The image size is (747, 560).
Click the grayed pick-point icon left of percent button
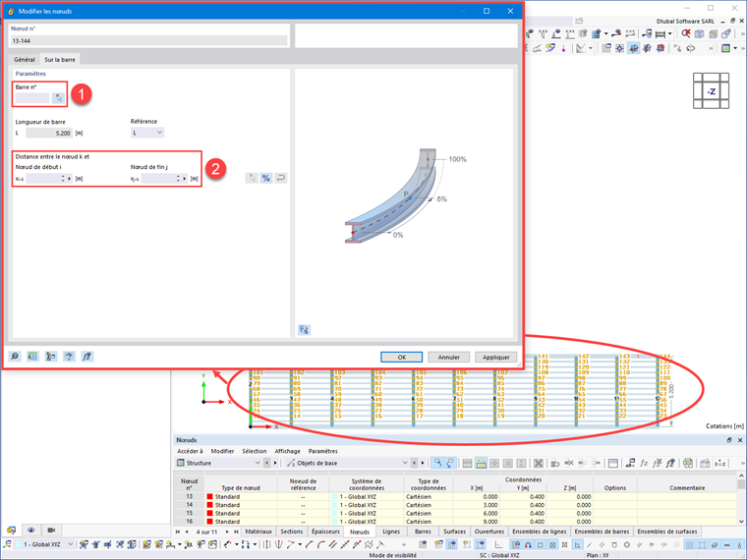pos(252,178)
